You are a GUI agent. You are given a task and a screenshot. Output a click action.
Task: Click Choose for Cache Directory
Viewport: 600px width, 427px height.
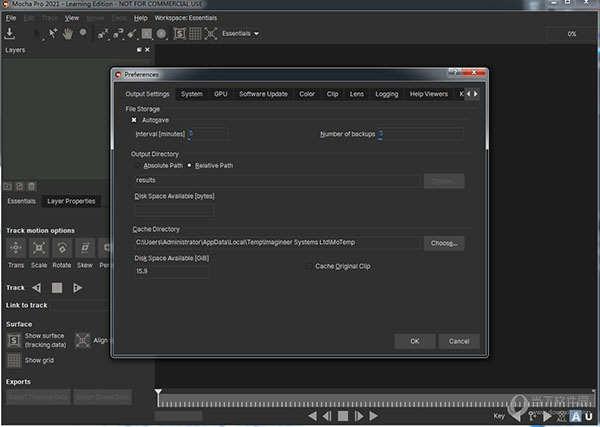tap(444, 243)
